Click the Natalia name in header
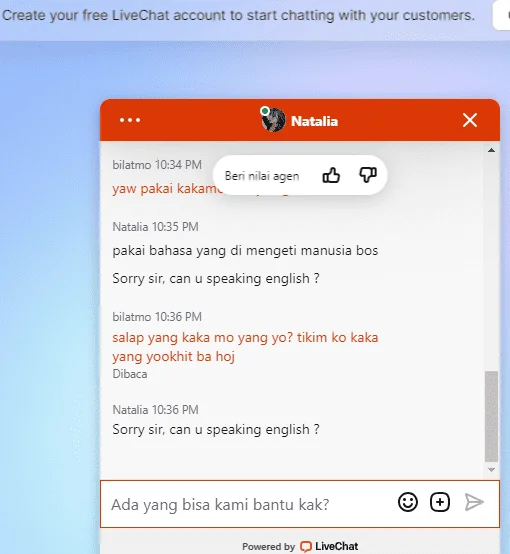 (314, 121)
